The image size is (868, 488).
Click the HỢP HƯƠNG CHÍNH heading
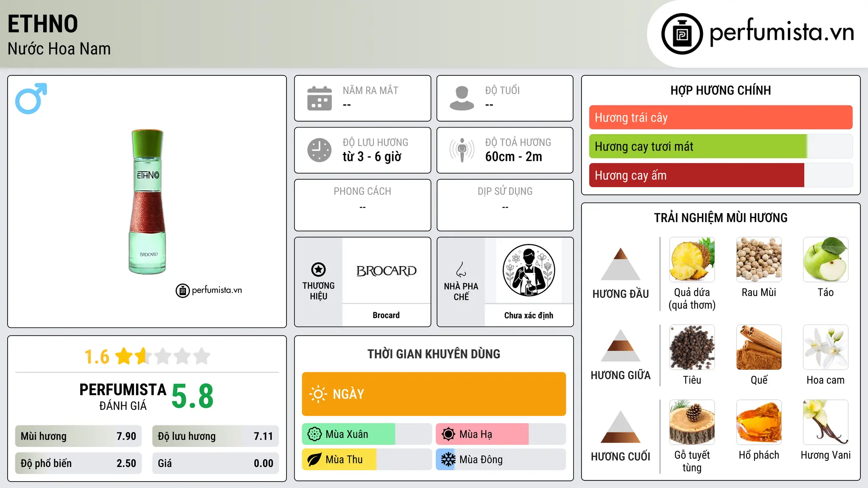click(721, 90)
